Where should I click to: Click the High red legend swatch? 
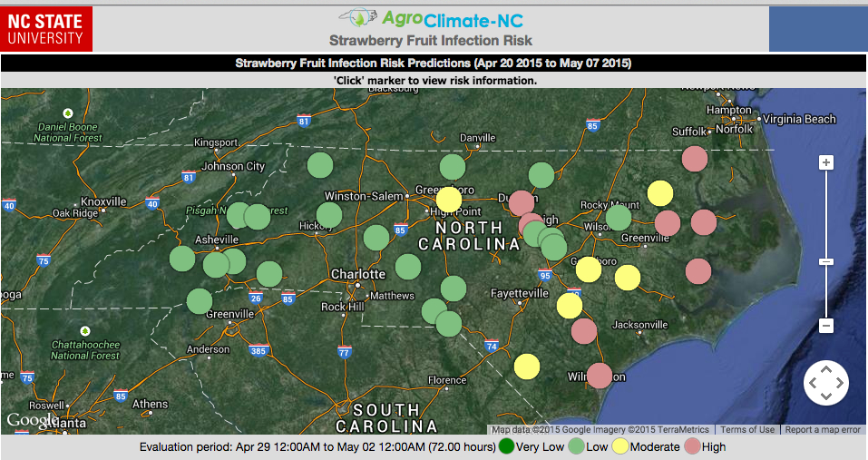tap(693, 446)
